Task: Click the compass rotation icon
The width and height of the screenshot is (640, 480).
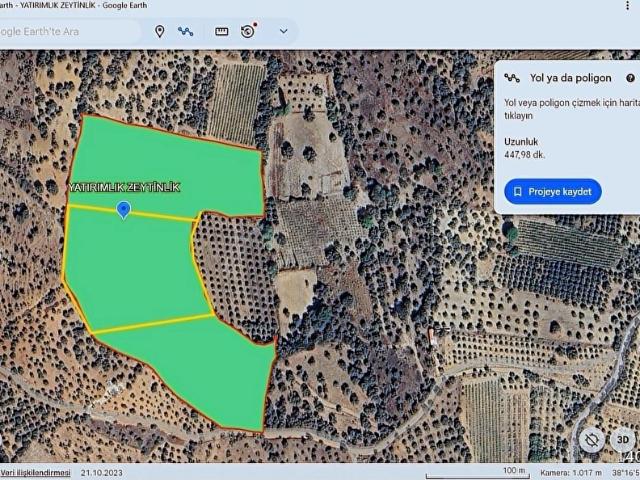Action: click(x=591, y=439)
